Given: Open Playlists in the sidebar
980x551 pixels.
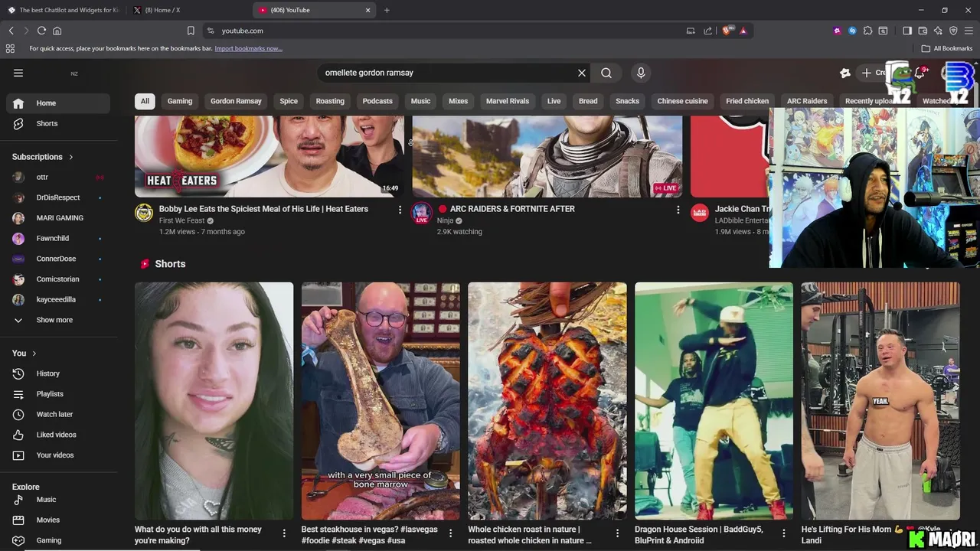Looking at the screenshot, I should pyautogui.click(x=58, y=394).
